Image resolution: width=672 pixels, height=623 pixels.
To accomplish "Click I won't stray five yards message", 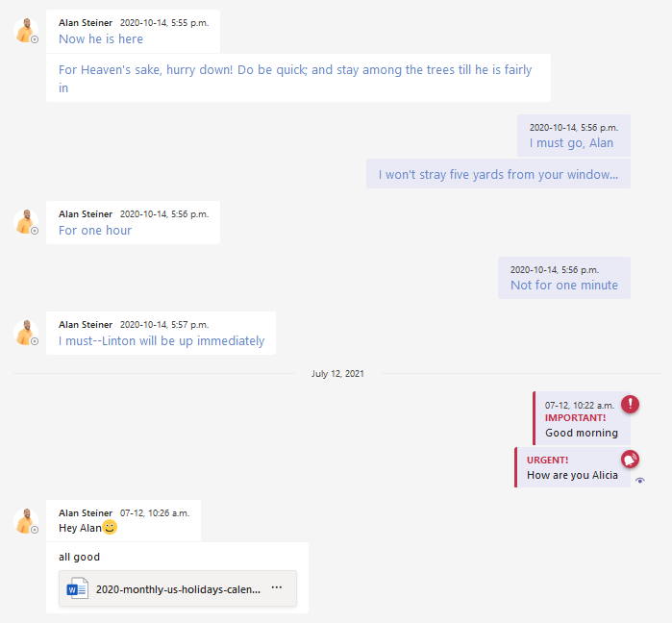I will tap(498, 174).
